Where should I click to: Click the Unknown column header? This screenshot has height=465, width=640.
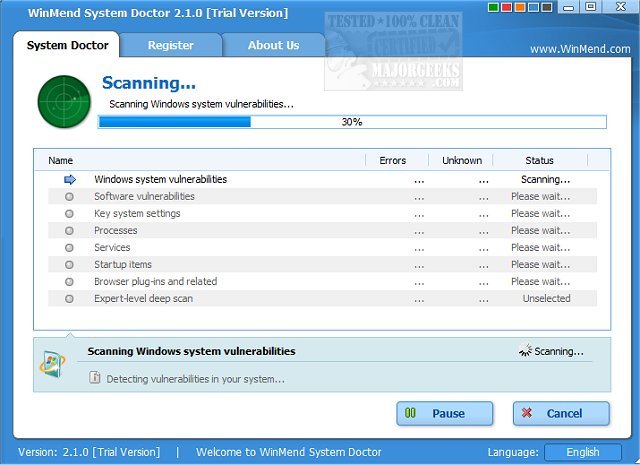click(462, 160)
